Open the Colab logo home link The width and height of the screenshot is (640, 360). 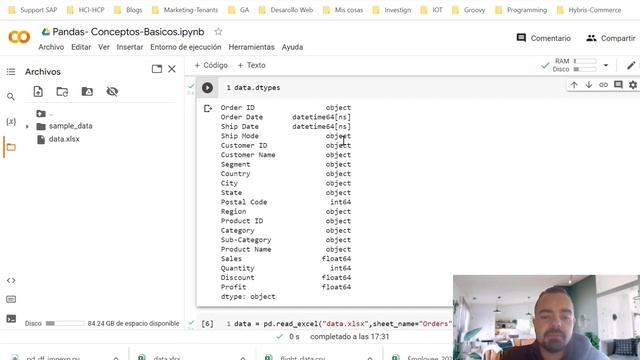point(19,38)
